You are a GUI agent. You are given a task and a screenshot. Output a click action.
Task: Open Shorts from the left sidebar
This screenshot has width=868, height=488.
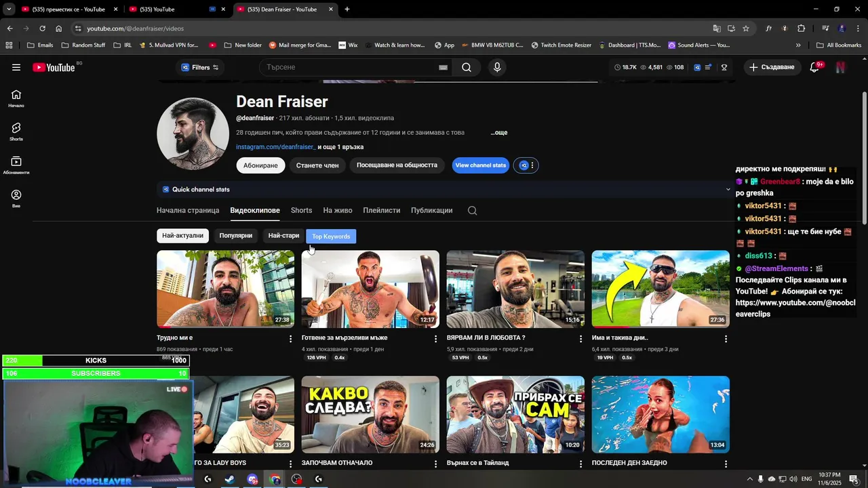tap(16, 131)
